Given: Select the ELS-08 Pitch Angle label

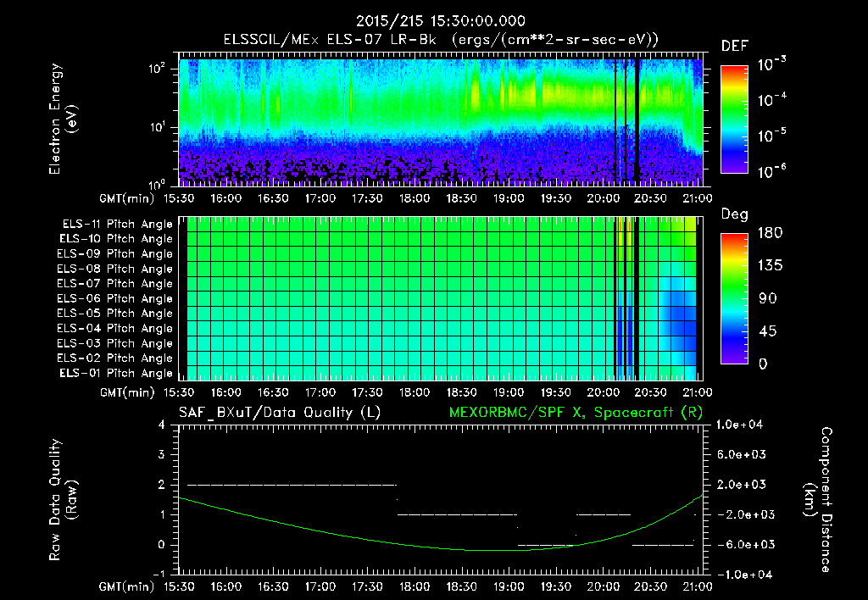Looking at the screenshot, I should point(114,269).
